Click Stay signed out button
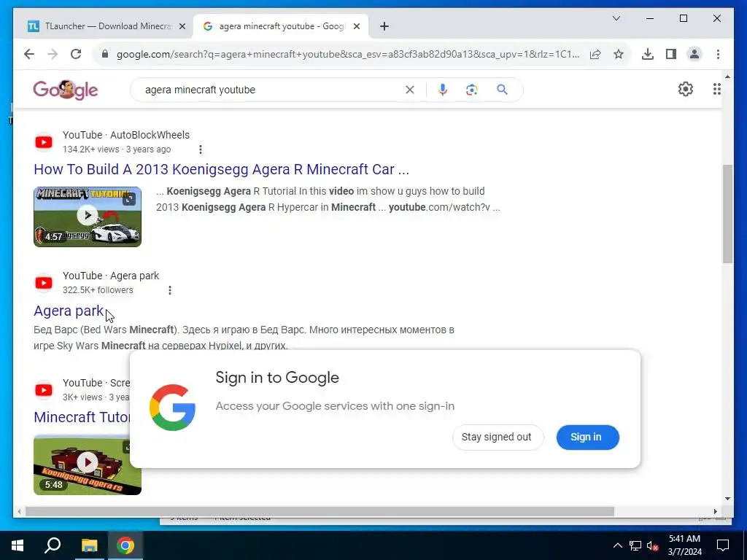The height and width of the screenshot is (560, 747). click(497, 437)
